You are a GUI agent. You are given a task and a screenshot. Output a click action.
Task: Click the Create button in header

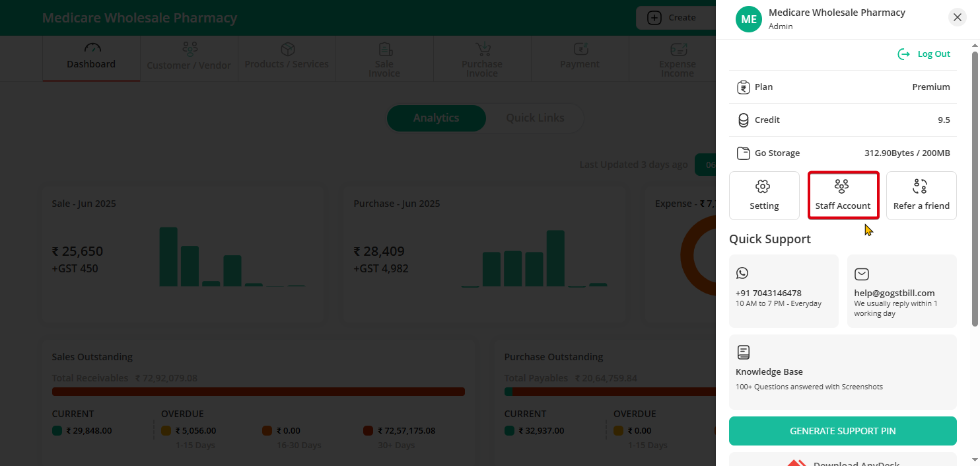[x=676, y=18]
